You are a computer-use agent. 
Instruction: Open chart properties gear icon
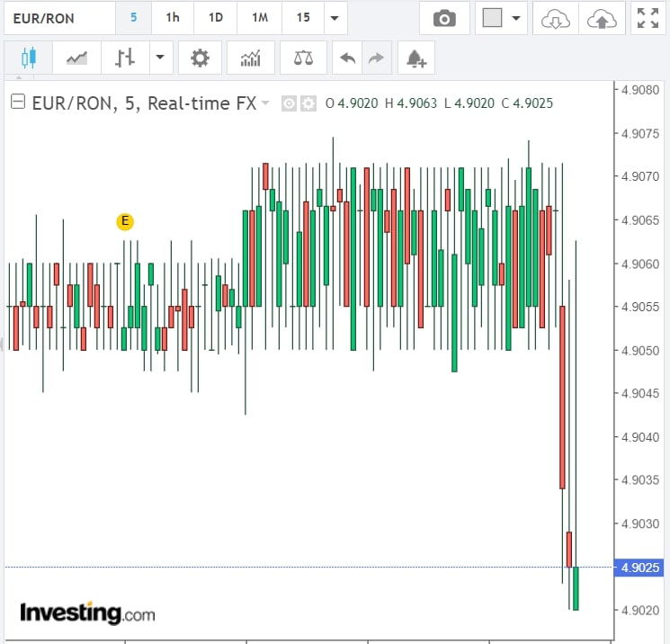click(200, 58)
